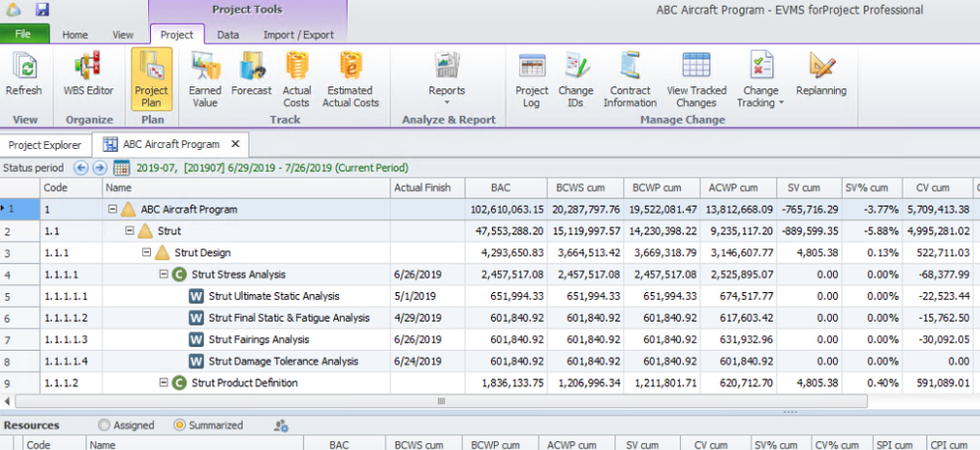Click the resource settings gear icon
The height and width of the screenshot is (450, 980).
pos(281,425)
